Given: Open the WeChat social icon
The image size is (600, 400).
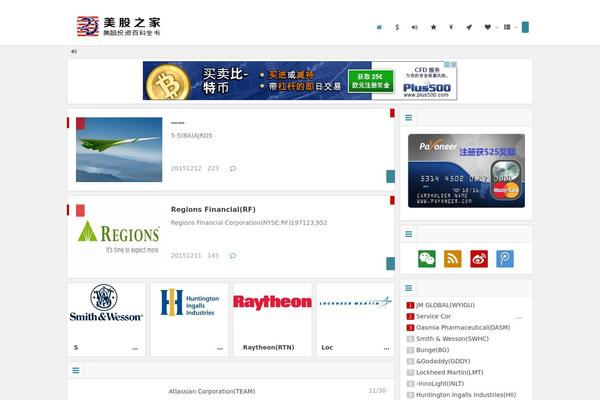Looking at the screenshot, I should tap(427, 259).
